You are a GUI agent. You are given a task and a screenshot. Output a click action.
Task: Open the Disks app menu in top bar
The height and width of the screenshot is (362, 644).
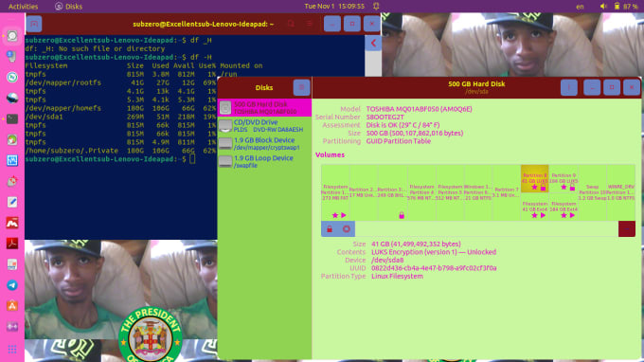pyautogui.click(x=68, y=7)
